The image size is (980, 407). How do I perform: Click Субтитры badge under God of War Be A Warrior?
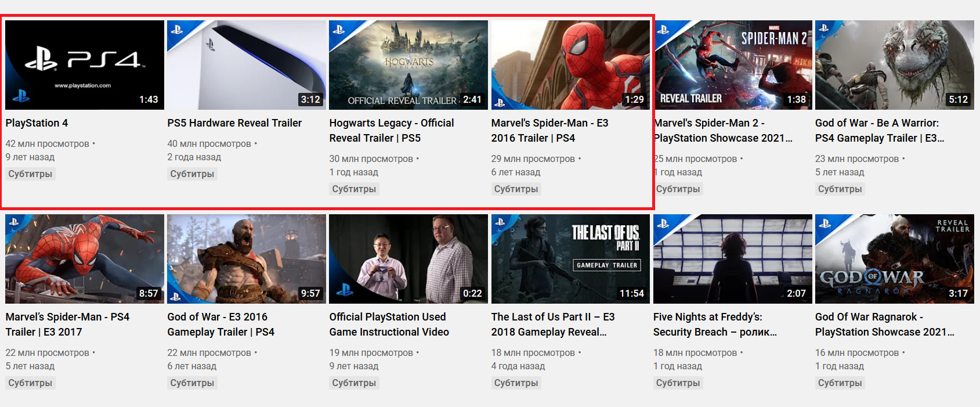[840, 189]
